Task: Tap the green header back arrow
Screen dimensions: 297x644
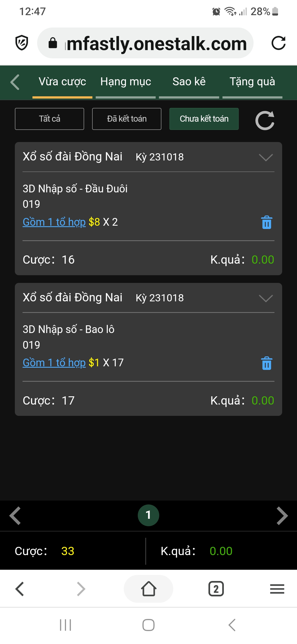Action: tap(15, 82)
